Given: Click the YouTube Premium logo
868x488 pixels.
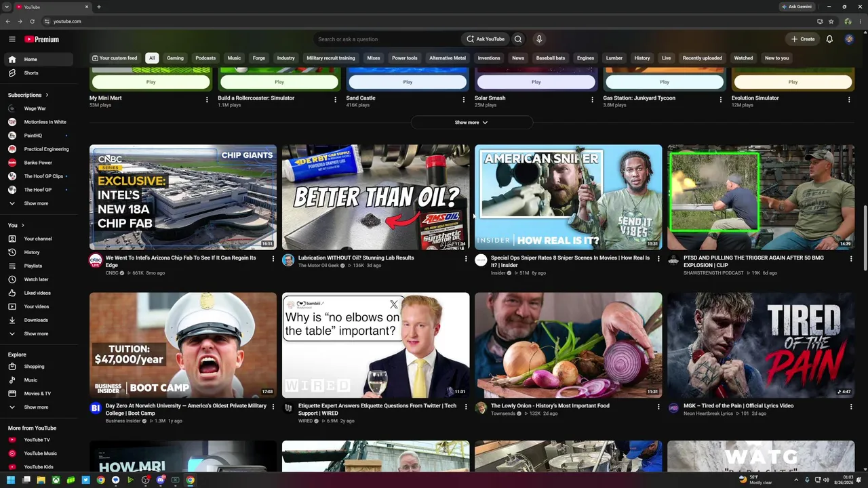Looking at the screenshot, I should pyautogui.click(x=42, y=39).
